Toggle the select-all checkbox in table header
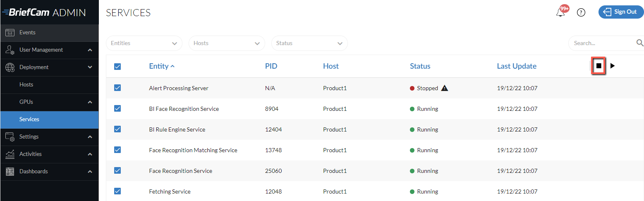The width and height of the screenshot is (644, 201). [x=117, y=67]
